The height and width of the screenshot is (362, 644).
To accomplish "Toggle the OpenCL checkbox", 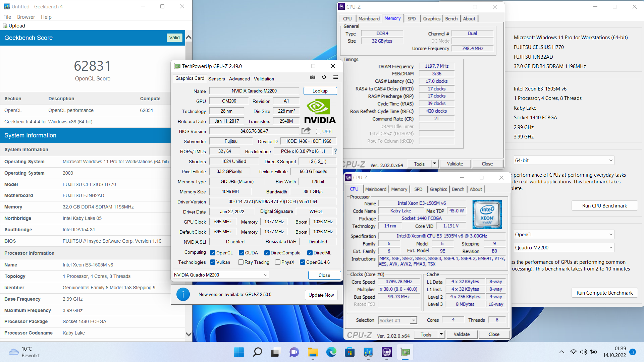I will [x=213, y=253].
